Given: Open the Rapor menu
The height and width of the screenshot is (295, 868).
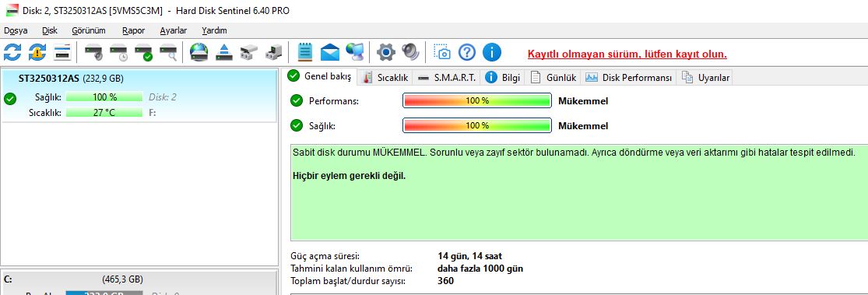Looking at the screenshot, I should [133, 30].
